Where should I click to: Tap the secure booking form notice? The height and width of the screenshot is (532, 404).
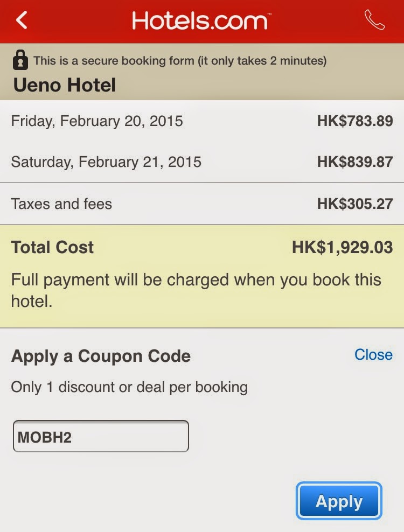pyautogui.click(x=180, y=61)
